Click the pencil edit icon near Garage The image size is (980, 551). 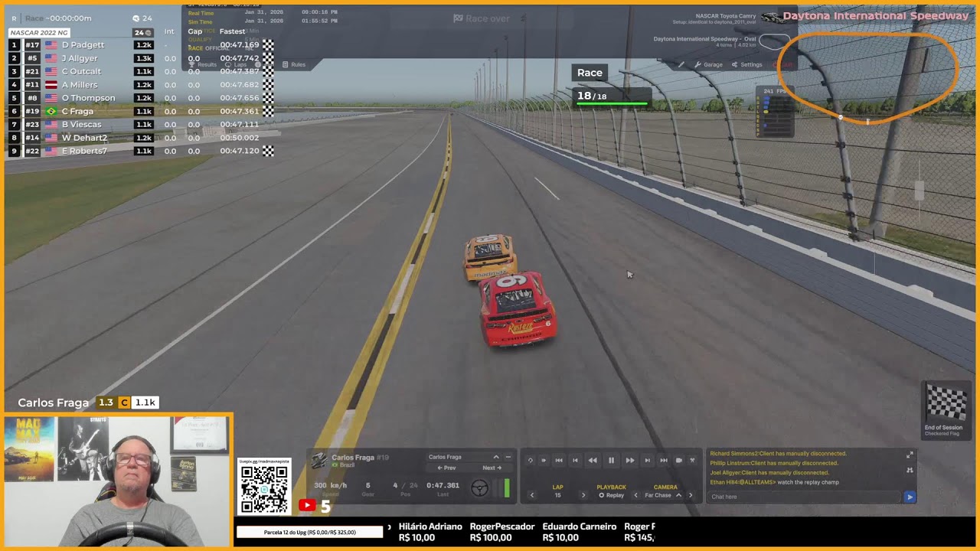click(681, 65)
